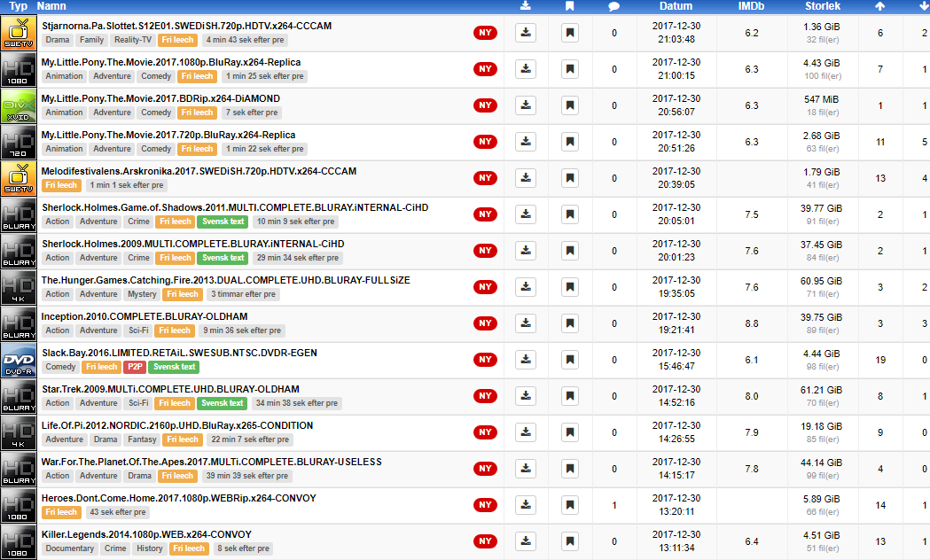Click size 60.95 GiB for Hunger.Games

[x=822, y=281]
